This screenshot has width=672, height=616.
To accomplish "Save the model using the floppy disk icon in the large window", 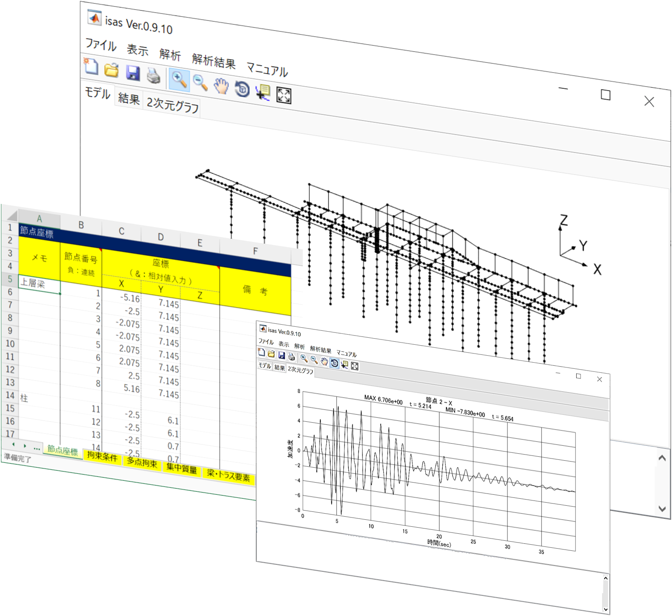I will coord(133,73).
